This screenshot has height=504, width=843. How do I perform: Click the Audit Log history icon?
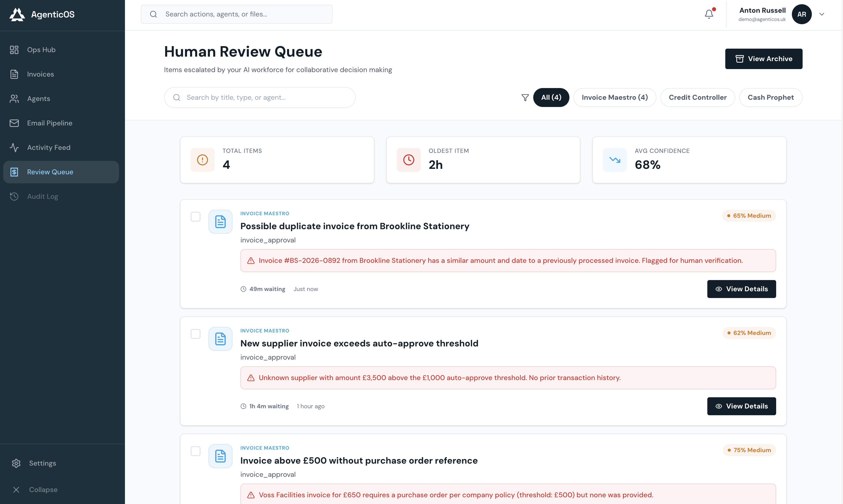tap(14, 197)
